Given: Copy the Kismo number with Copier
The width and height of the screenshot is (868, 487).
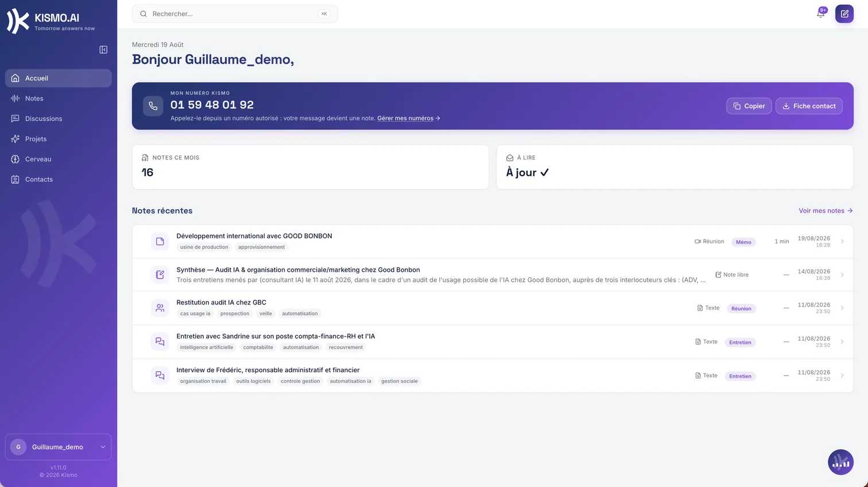Looking at the screenshot, I should pyautogui.click(x=749, y=106).
